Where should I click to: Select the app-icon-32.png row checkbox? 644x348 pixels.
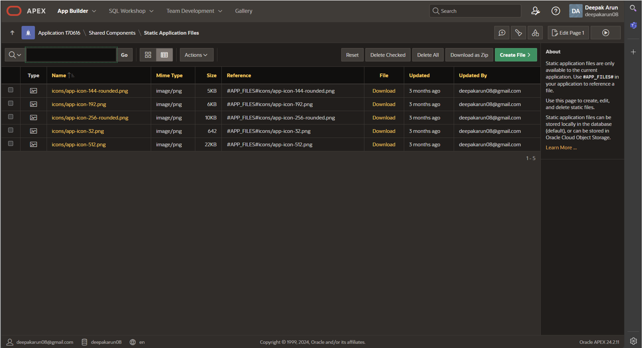tap(11, 130)
